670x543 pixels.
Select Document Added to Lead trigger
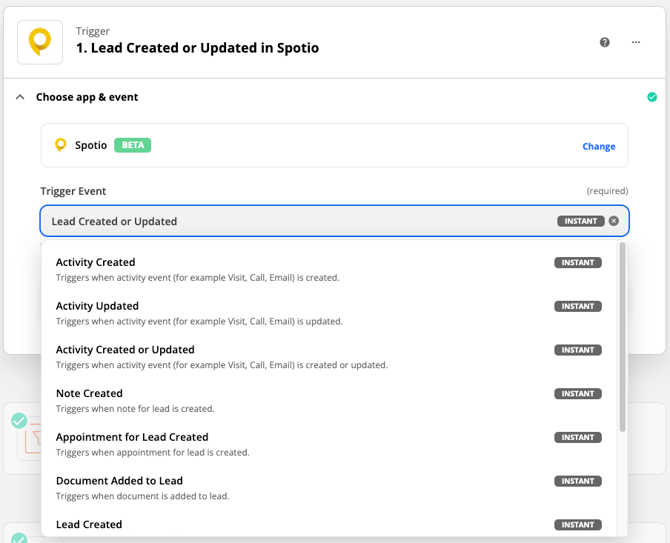tap(329, 488)
